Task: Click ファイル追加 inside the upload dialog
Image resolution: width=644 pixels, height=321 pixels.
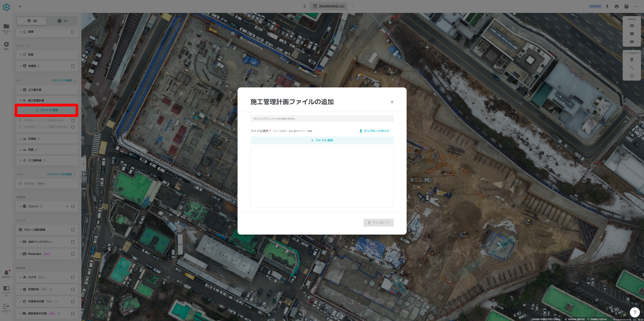Action: tap(322, 140)
